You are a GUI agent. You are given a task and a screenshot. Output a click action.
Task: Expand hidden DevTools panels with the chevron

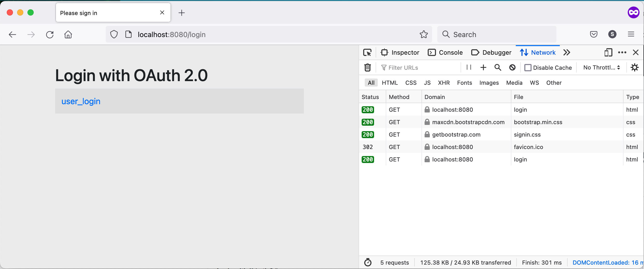coord(567,52)
